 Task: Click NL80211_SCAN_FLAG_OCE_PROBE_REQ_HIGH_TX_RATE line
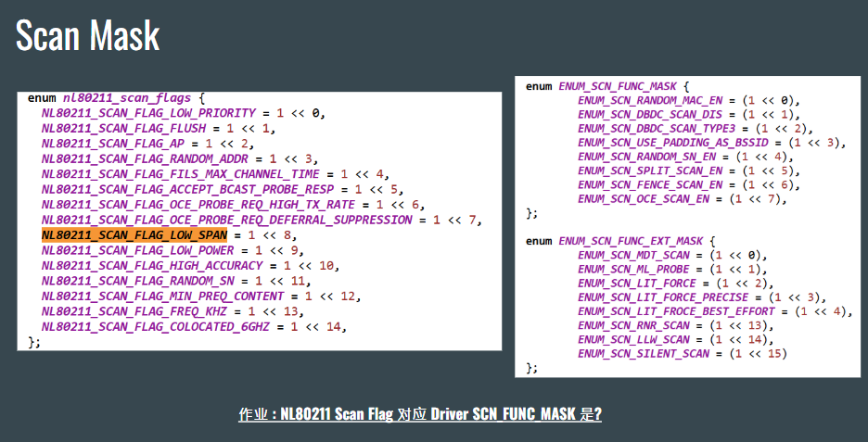click(233, 205)
